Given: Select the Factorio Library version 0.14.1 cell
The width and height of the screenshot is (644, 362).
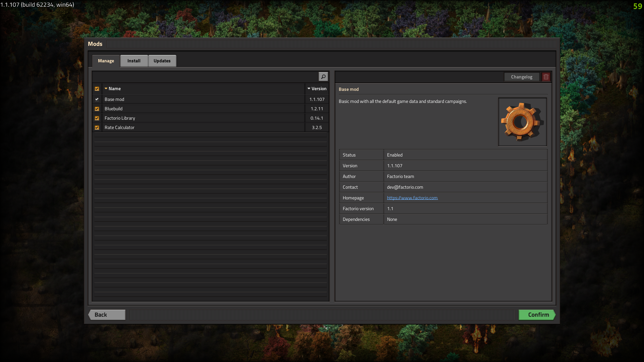Looking at the screenshot, I should pyautogui.click(x=317, y=118).
